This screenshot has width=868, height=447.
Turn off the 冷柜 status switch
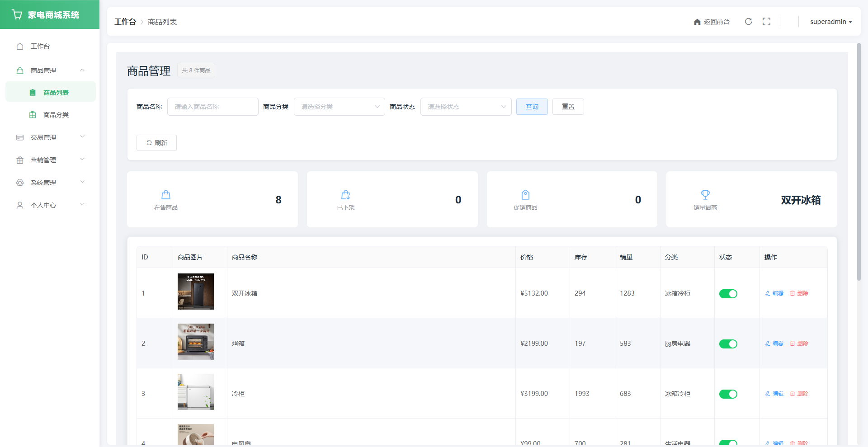728,394
